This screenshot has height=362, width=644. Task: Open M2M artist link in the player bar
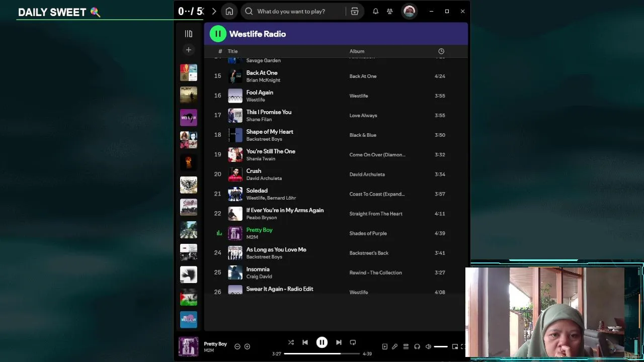point(209,350)
